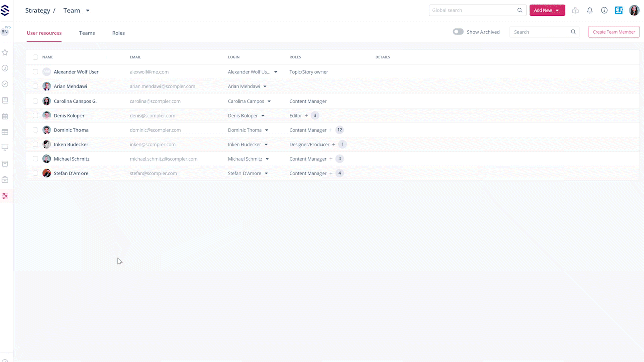The width and height of the screenshot is (644, 362).
Task: Open the Add New dropdown
Action: (x=547, y=10)
